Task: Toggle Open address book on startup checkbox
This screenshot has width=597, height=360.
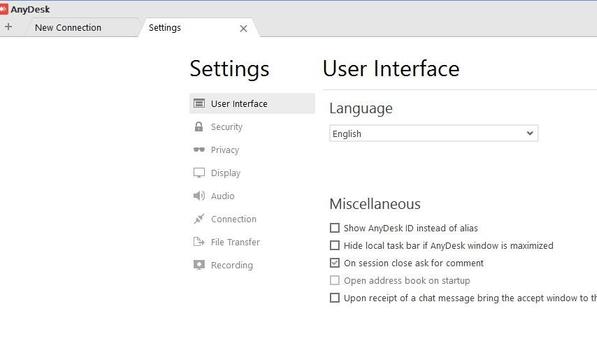Action: tap(335, 280)
